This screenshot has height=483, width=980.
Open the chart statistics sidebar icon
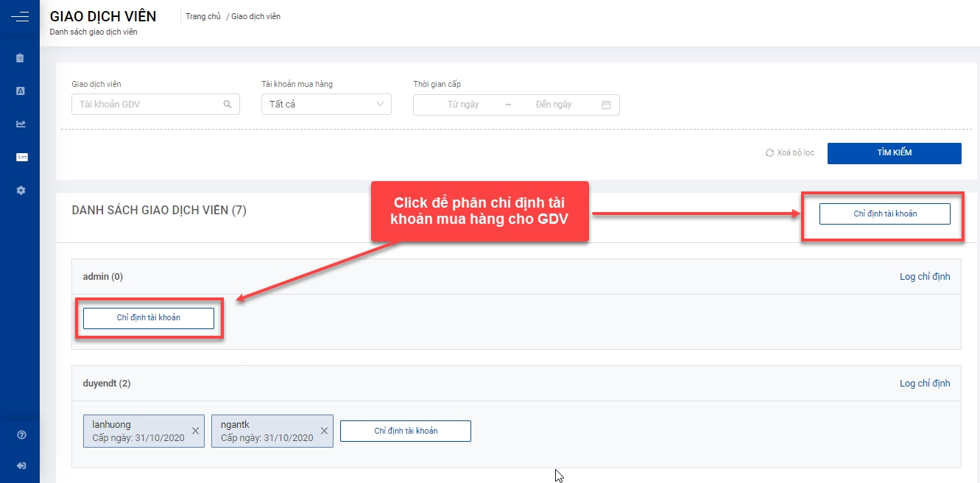pyautogui.click(x=21, y=124)
